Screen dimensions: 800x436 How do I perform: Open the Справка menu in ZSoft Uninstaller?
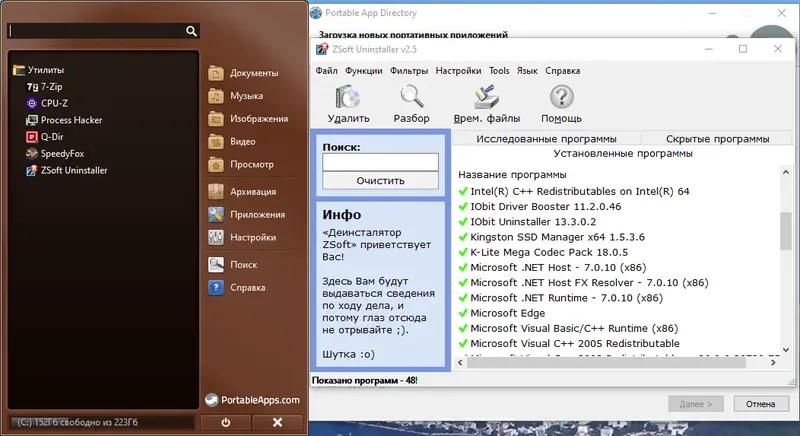[x=563, y=71]
